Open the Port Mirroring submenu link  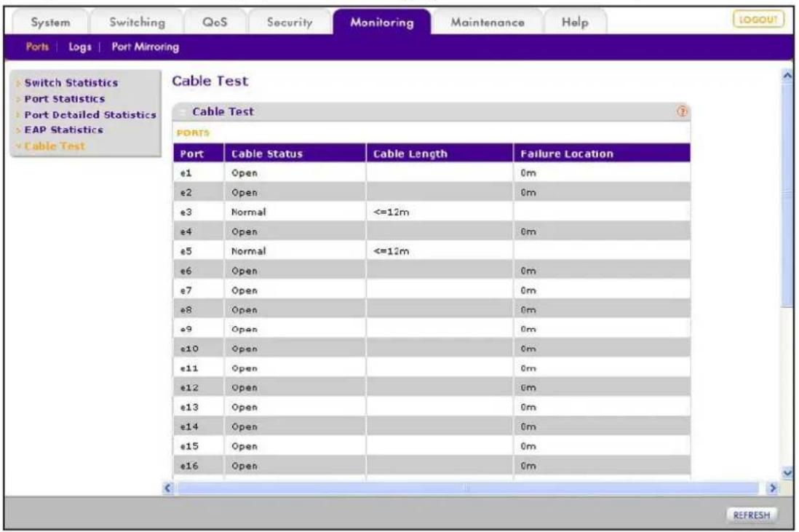point(146,47)
